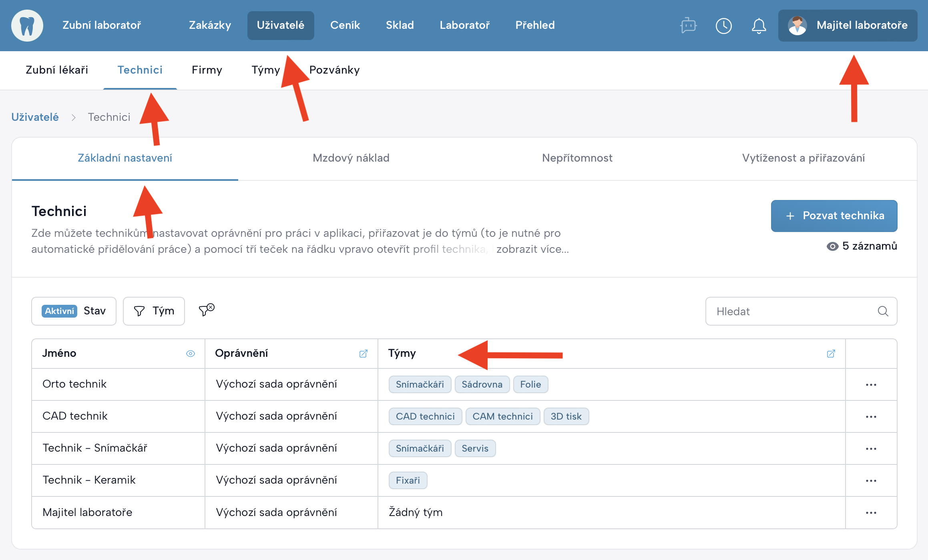Open the Týmy column external link icon
The height and width of the screenshot is (560, 928).
[831, 354]
